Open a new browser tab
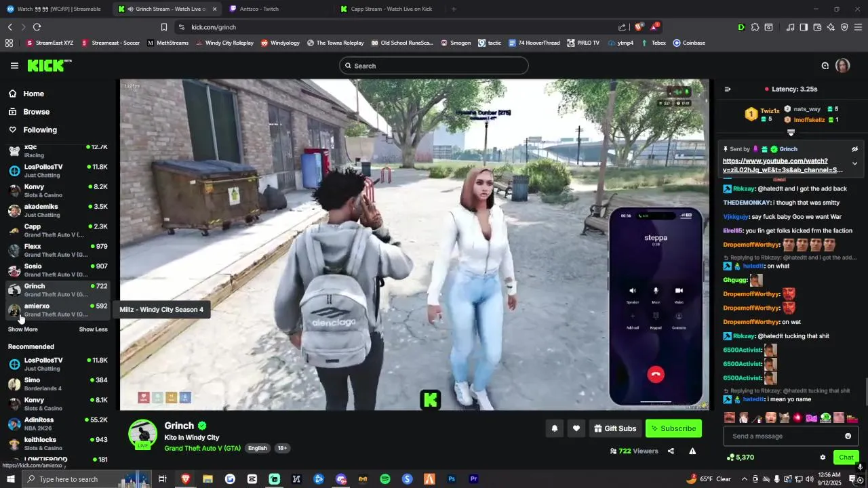 click(x=454, y=9)
